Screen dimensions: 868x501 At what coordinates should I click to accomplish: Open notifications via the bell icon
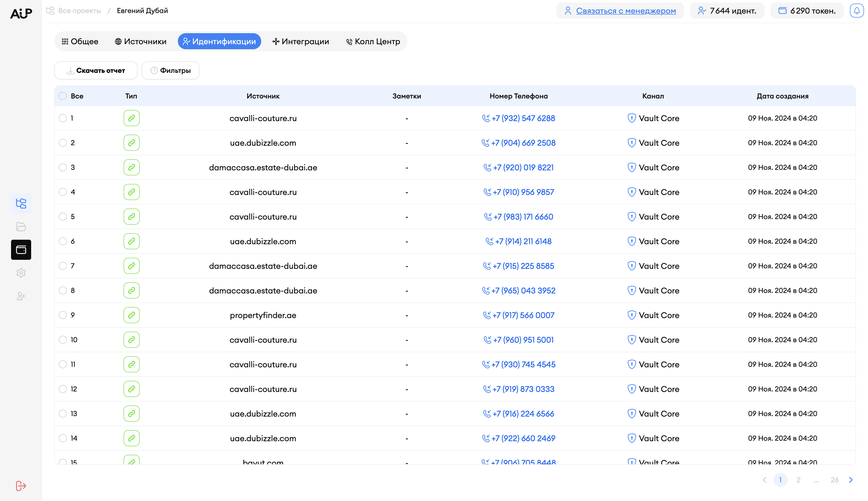point(857,10)
